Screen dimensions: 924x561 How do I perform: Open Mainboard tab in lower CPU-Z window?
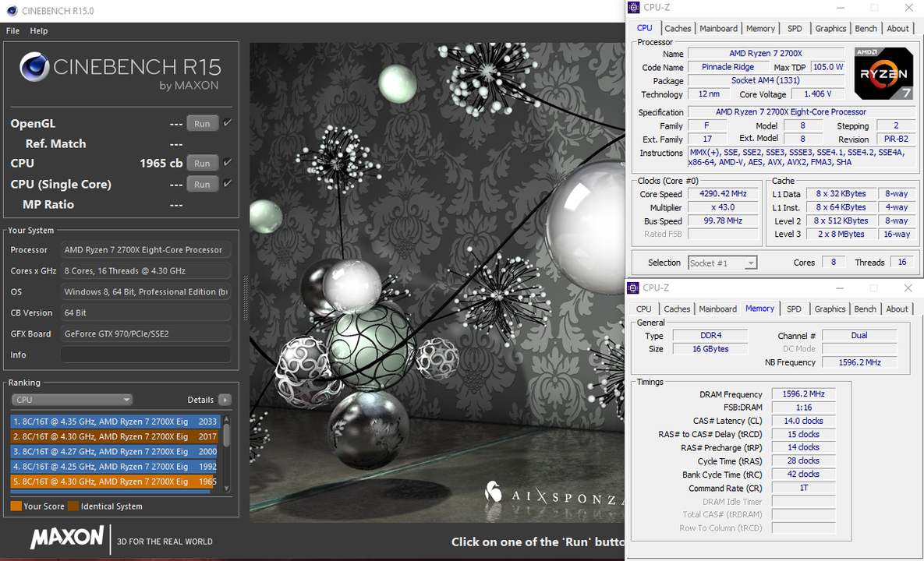click(x=717, y=309)
